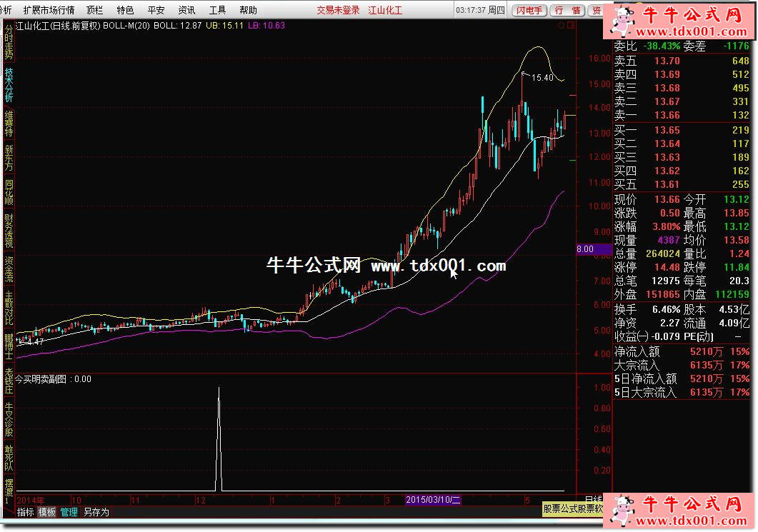
Task: Click the 交易未登录 status link
Action: pos(338,10)
